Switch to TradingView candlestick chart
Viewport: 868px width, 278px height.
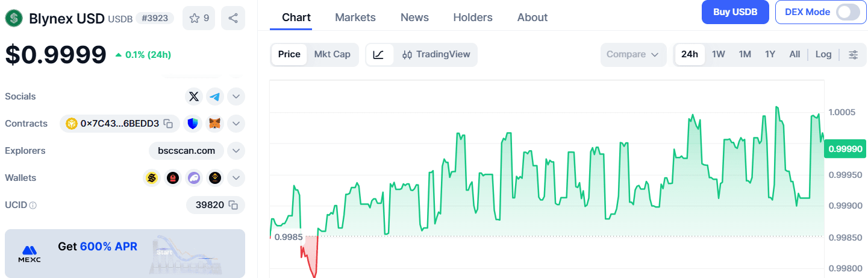(x=436, y=54)
